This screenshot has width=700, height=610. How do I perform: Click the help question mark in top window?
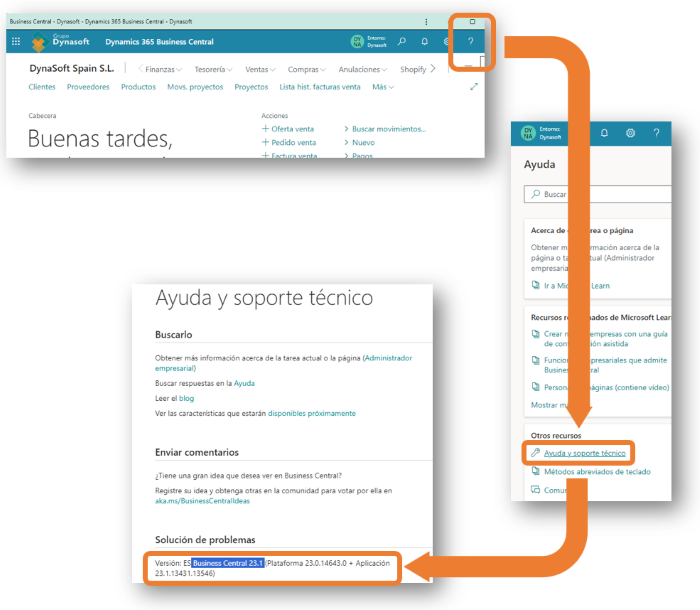471,41
